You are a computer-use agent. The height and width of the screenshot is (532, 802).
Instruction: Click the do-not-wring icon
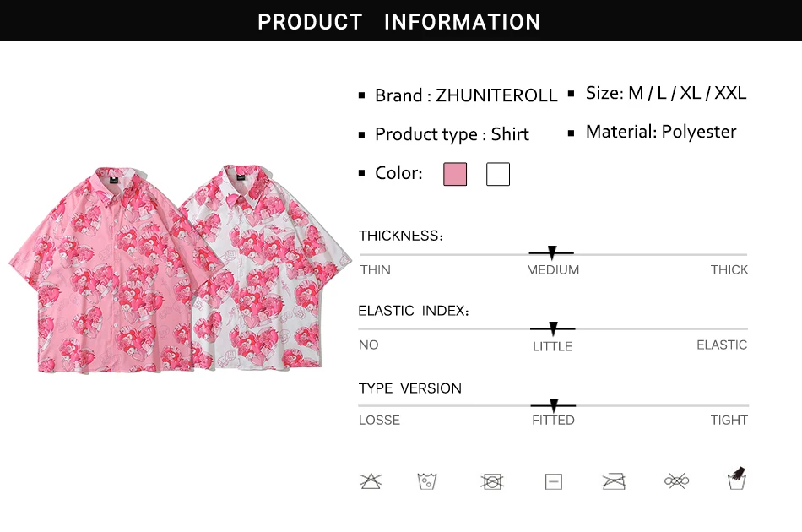676,481
